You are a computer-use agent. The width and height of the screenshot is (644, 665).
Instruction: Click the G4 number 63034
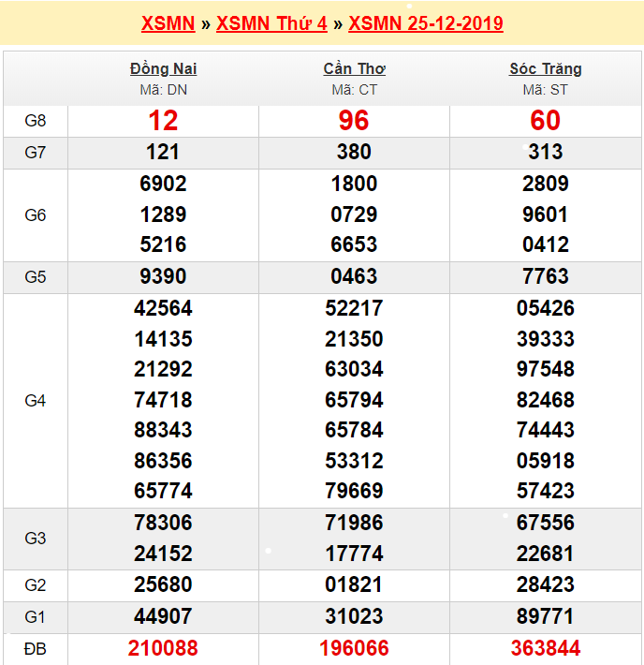(354, 369)
